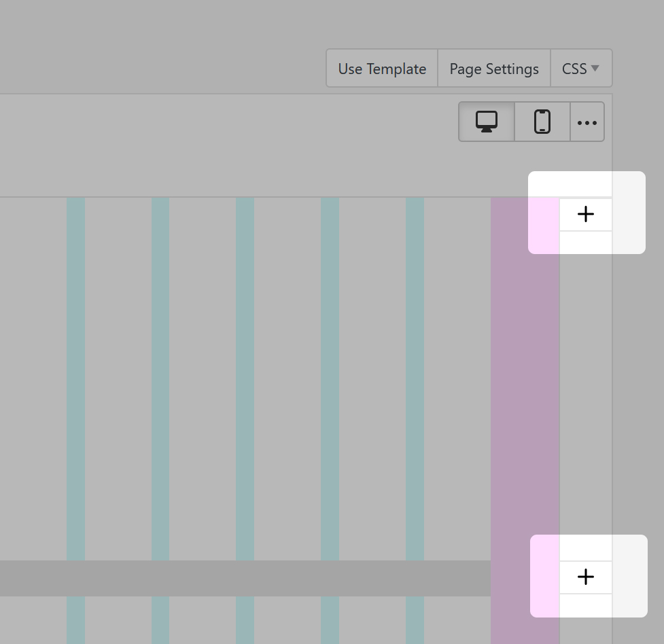Image resolution: width=664 pixels, height=644 pixels.
Task: Click the small triangle arrow beside CSS
Action: pos(595,68)
